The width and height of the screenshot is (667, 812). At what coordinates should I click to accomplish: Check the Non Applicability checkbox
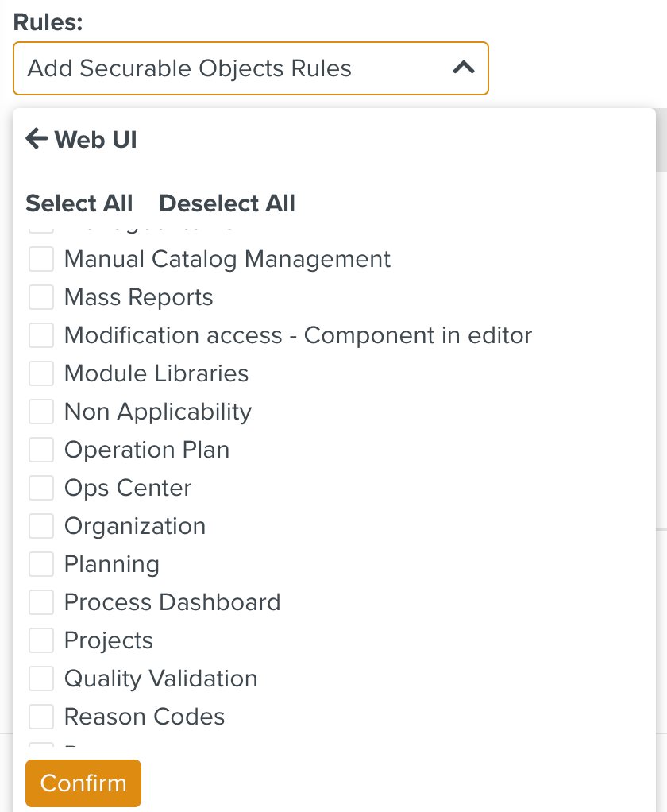pos(41,412)
